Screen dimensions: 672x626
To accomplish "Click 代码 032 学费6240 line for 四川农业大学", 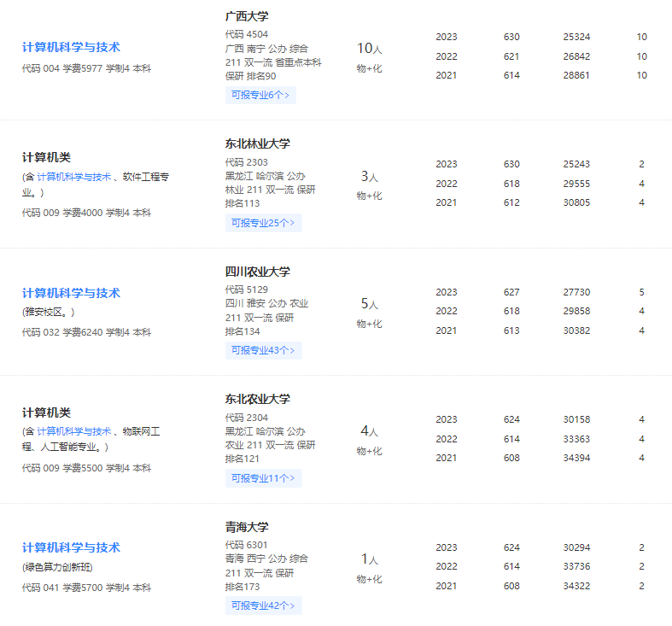I will coord(86,333).
